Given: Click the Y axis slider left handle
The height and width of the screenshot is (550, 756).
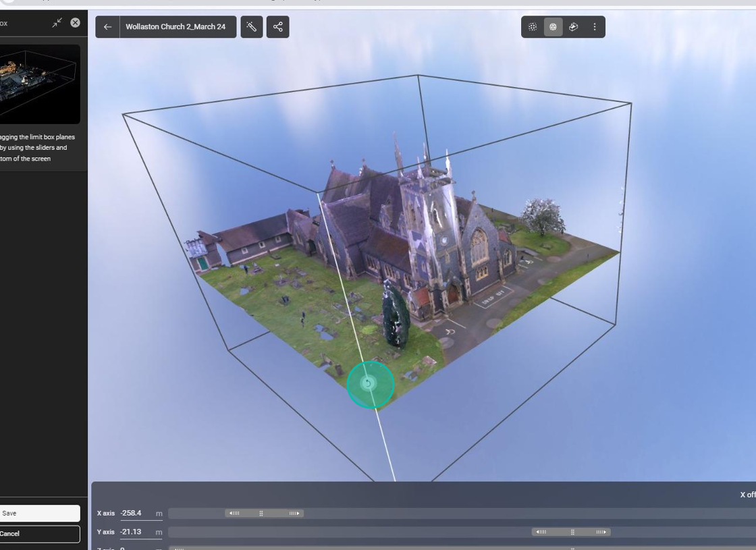Looking at the screenshot, I should pos(541,532).
